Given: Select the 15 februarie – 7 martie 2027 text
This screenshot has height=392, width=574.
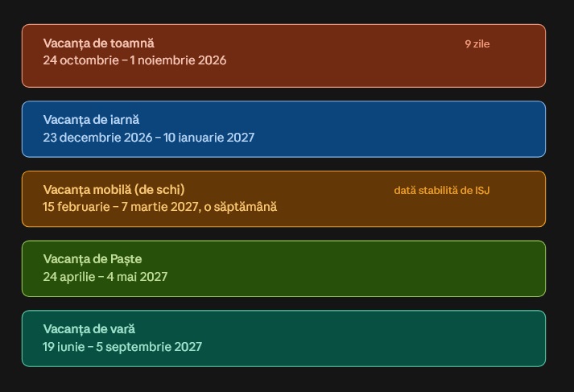Looking at the screenshot, I should (x=121, y=207).
